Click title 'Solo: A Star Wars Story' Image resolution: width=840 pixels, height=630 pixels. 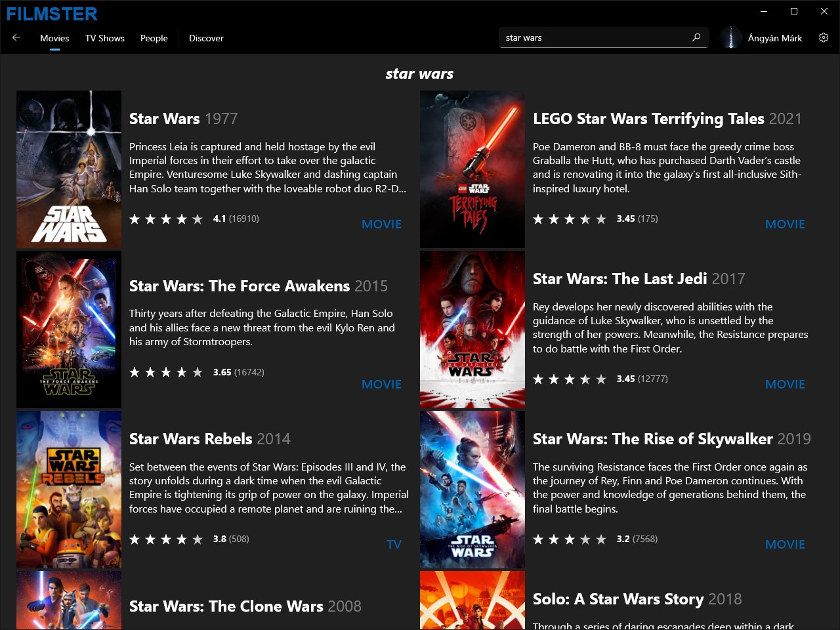coord(618,599)
